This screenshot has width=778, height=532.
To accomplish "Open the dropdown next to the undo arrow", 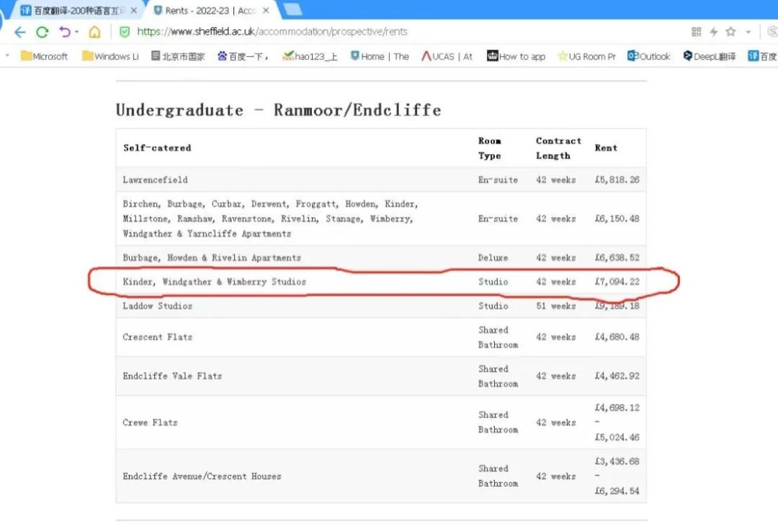I will click(77, 32).
